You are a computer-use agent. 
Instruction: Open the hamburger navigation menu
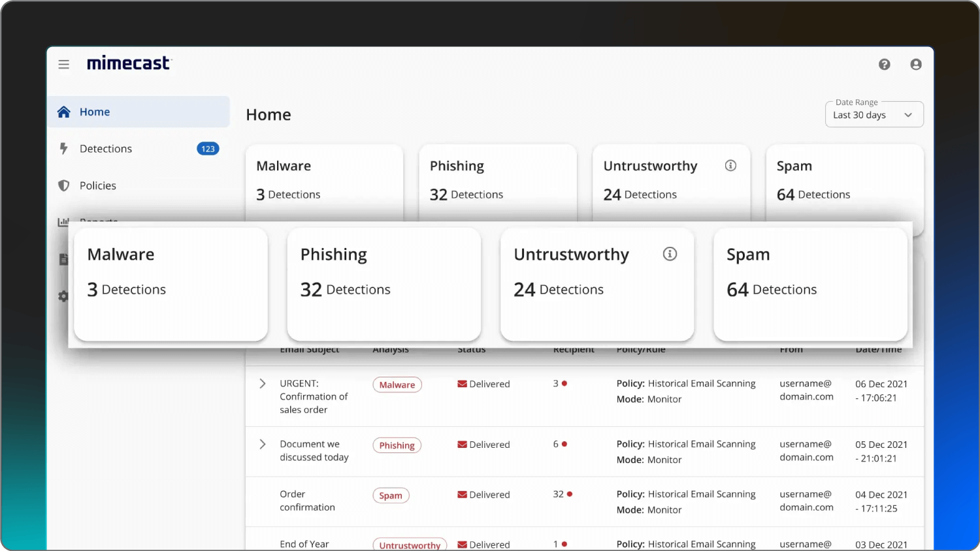[63, 64]
